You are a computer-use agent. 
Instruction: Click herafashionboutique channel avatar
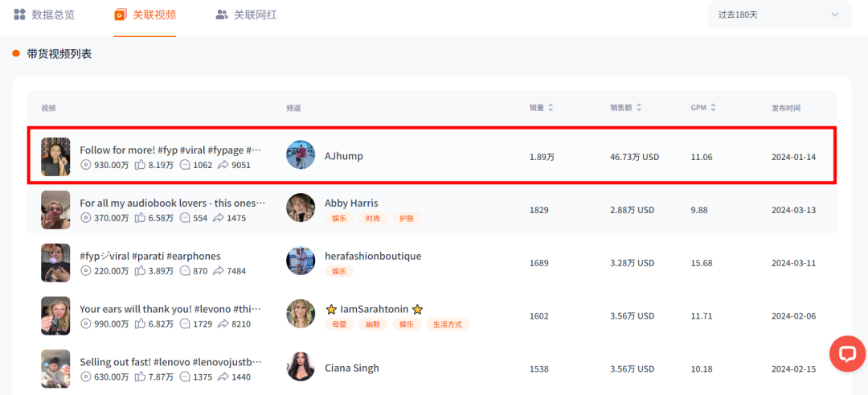coord(301,261)
